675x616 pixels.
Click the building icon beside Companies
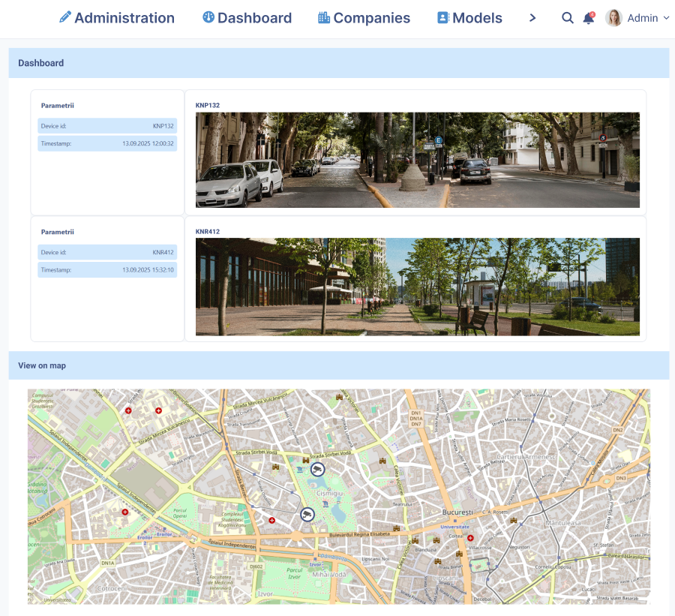point(324,17)
